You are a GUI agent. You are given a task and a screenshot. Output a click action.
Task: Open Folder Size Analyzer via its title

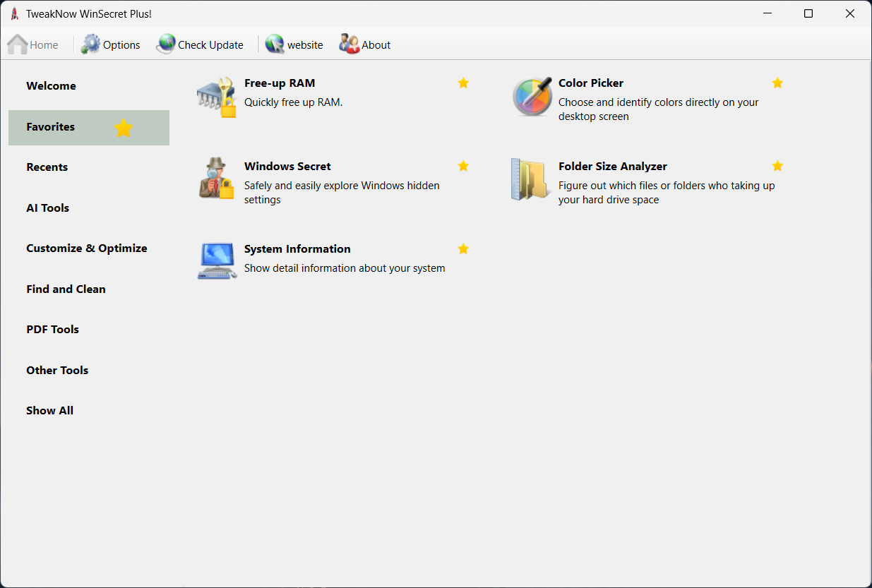pos(613,167)
